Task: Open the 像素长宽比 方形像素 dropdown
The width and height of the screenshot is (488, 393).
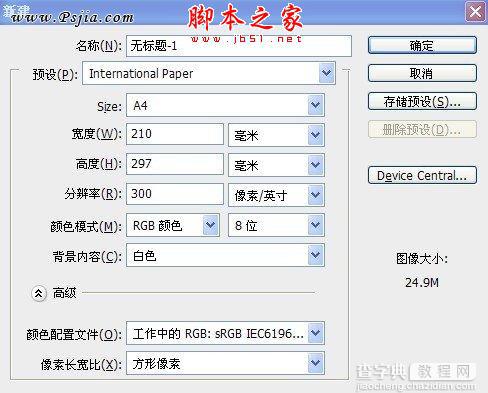Action: pyautogui.click(x=225, y=363)
